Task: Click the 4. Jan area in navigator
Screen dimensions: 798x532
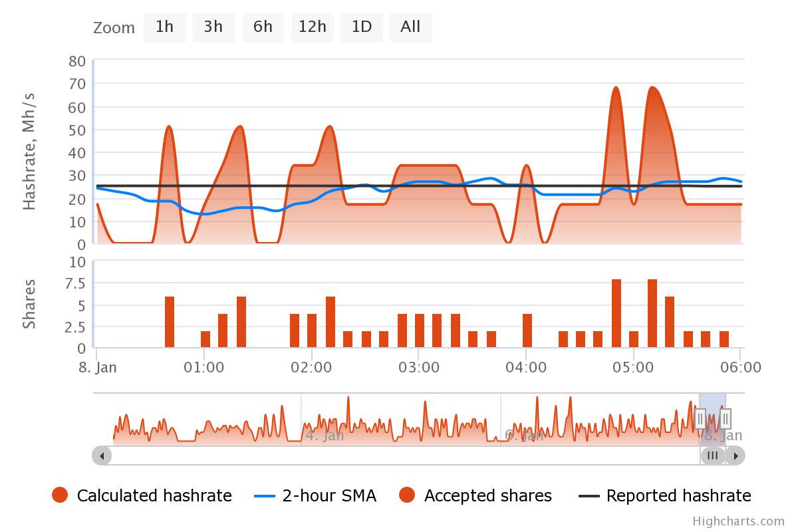Action: (325, 436)
